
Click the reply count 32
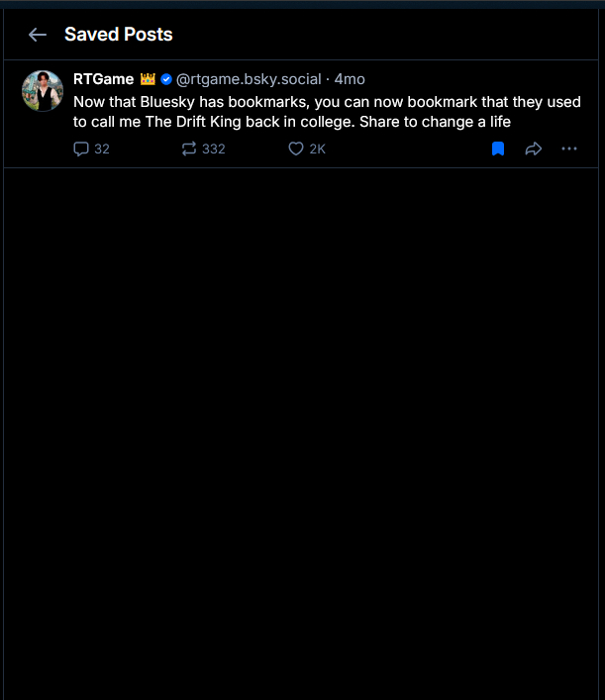pos(102,150)
